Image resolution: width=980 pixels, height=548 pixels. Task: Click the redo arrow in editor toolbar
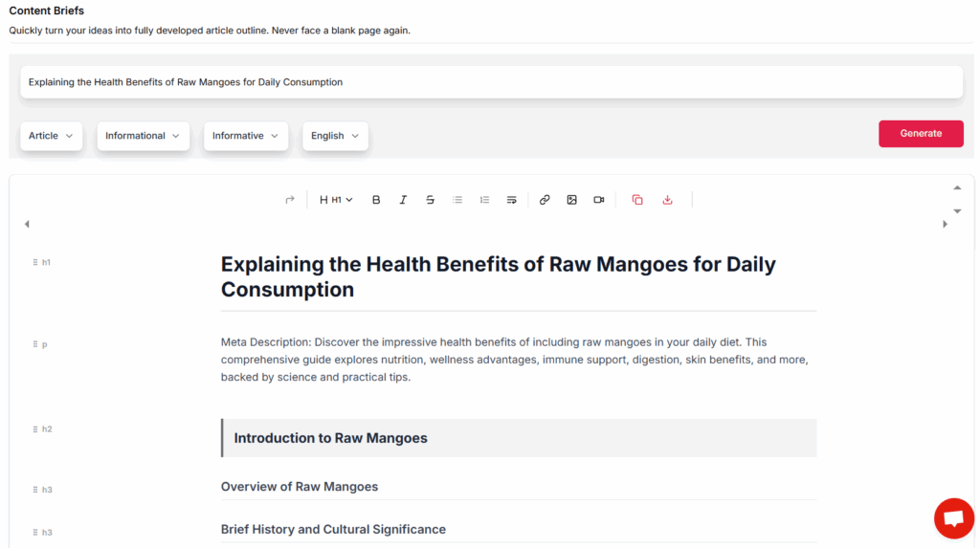click(290, 200)
